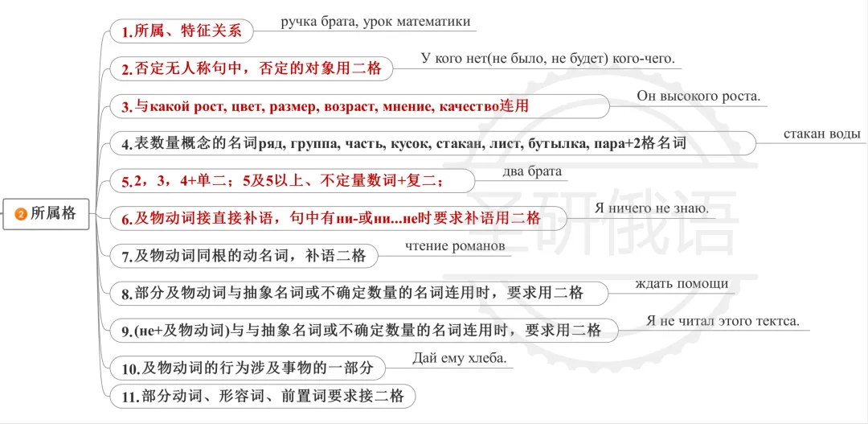Select node 8.部分及物动词与抽象名词

358,293
